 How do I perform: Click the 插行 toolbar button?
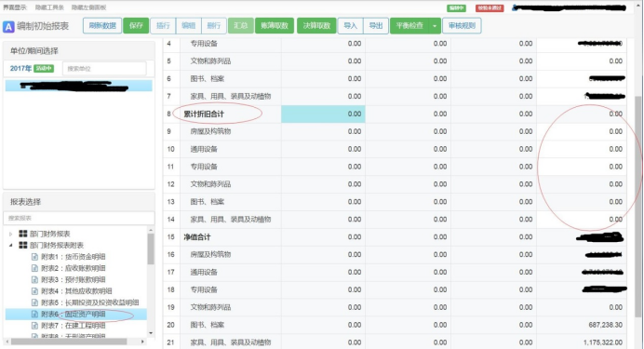click(x=163, y=26)
